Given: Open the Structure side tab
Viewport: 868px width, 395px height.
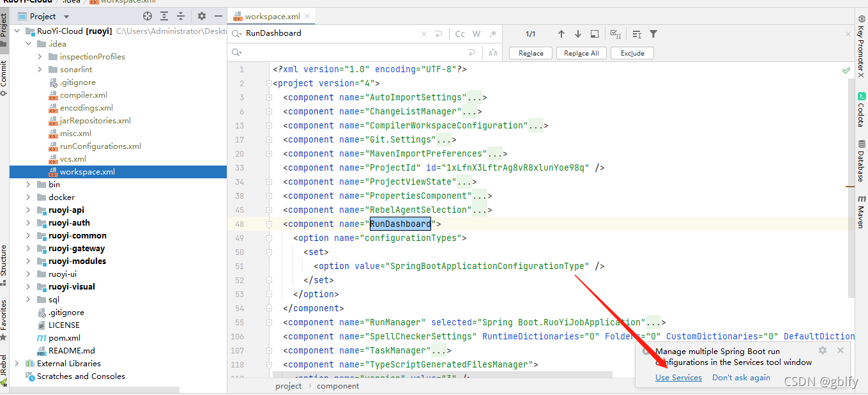Looking at the screenshot, I should tap(4, 265).
